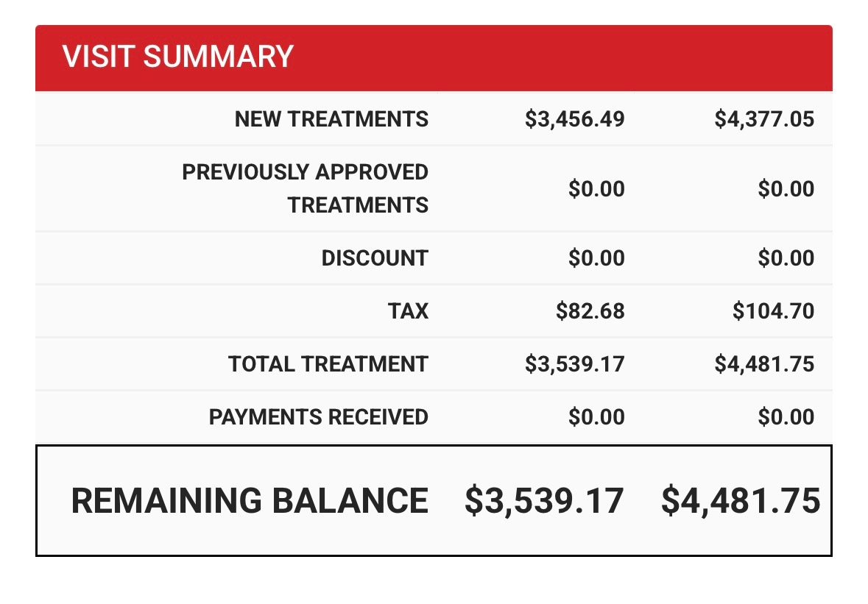Click the $4,377.05 new treatments amount
This screenshot has width=868, height=604.
coord(764,119)
